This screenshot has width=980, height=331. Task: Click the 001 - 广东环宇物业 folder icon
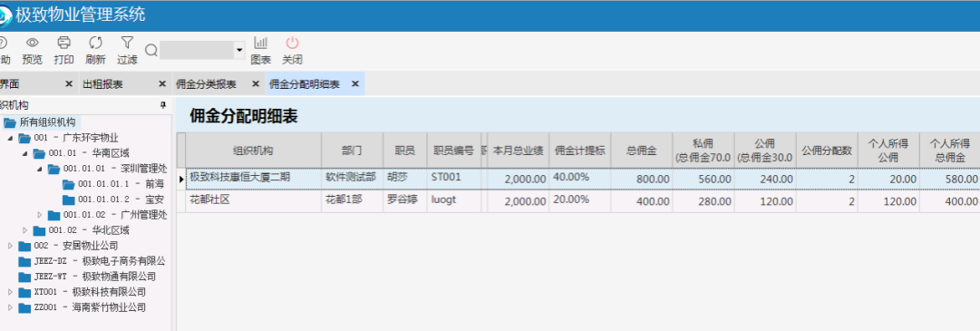coord(24,138)
